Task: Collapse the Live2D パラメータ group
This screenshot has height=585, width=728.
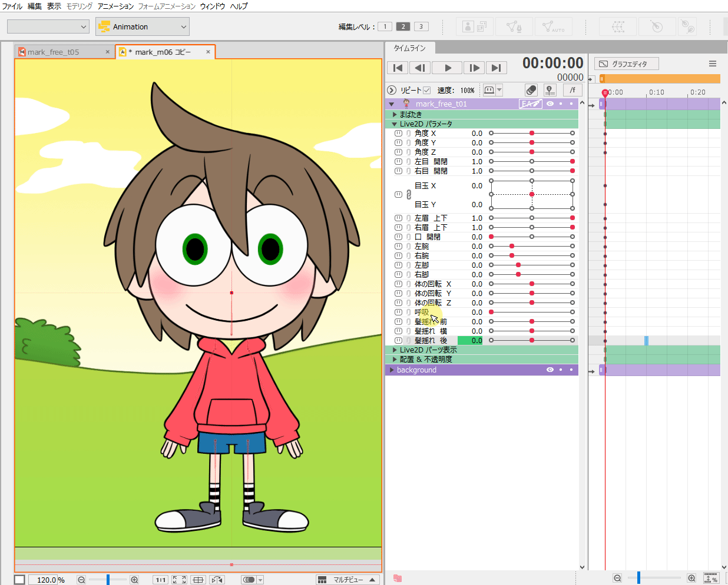Action: [x=393, y=124]
